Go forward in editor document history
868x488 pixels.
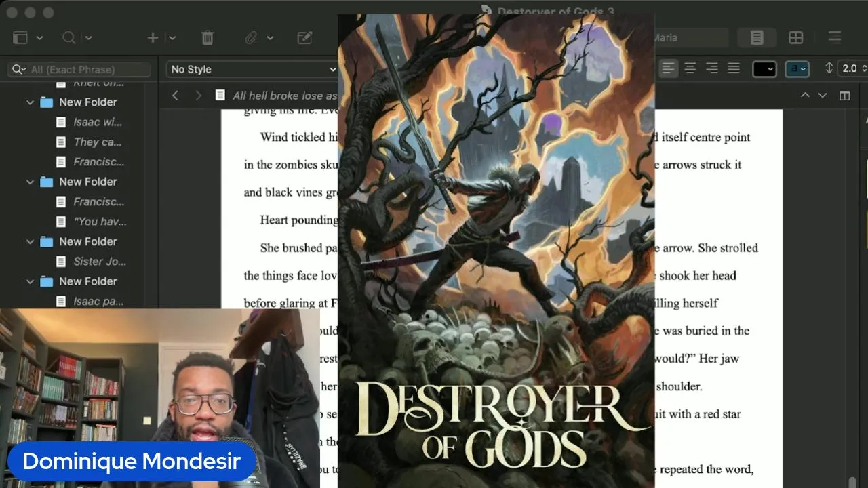point(198,96)
